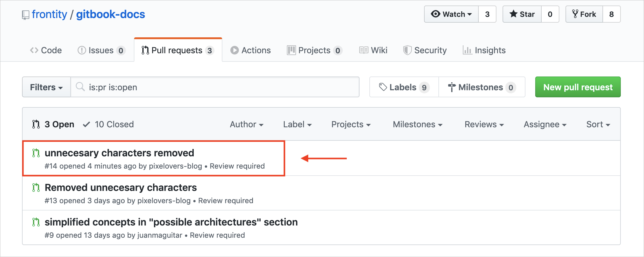Viewport: 644px width, 257px height.
Task: Click the juanmaguitar author link
Action: (x=160, y=235)
